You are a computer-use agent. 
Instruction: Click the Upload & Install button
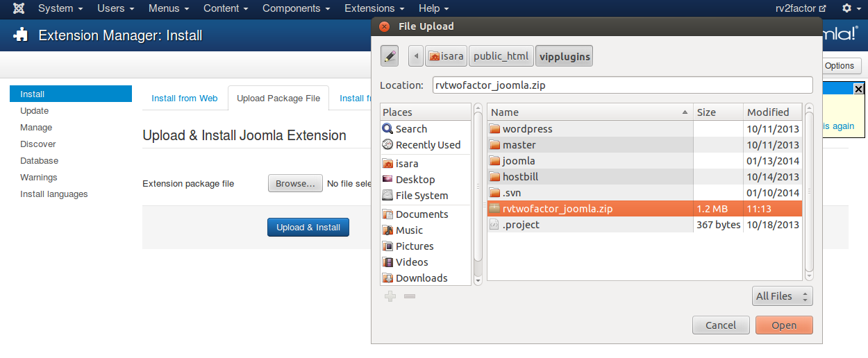[308, 227]
